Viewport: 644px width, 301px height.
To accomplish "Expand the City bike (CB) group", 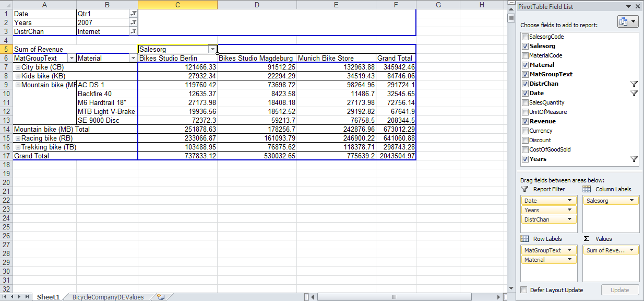I will pos(18,67).
